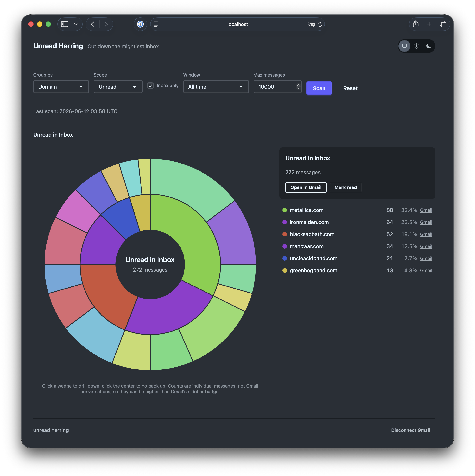Open Gmail link for uncleacidband.com
Viewport: 475px width, 476px height.
click(x=426, y=258)
